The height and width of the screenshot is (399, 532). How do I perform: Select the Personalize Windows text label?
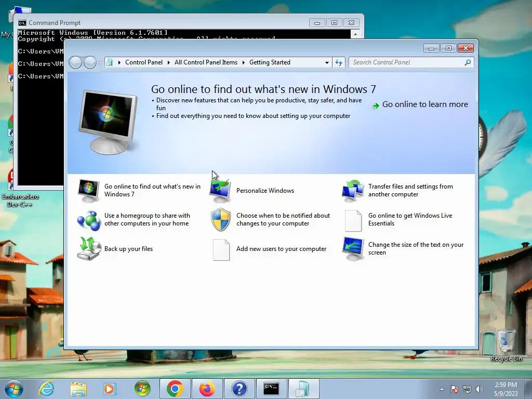click(x=265, y=191)
